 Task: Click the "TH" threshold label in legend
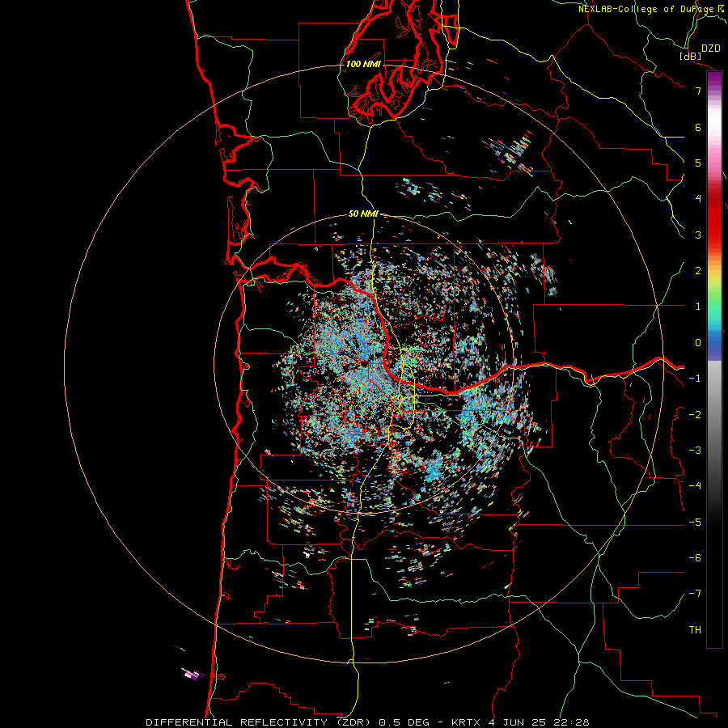click(x=695, y=630)
